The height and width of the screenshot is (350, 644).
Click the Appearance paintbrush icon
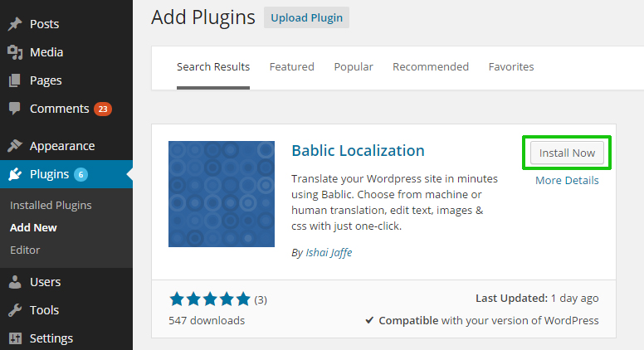15,146
